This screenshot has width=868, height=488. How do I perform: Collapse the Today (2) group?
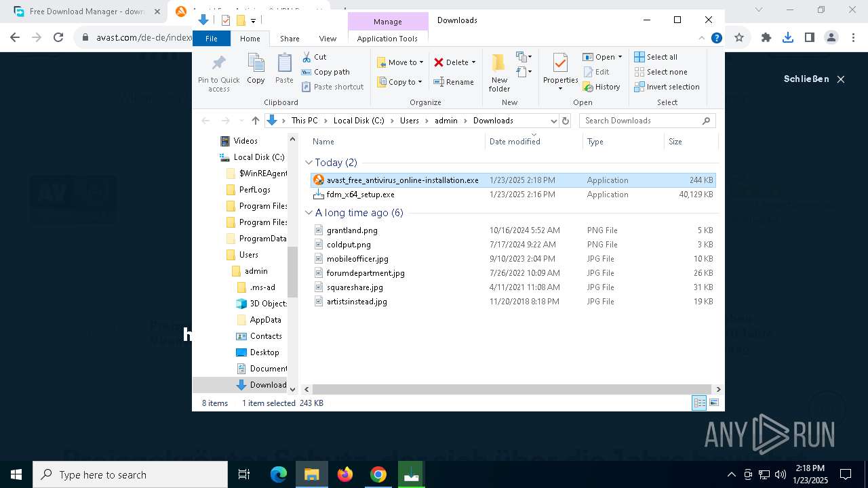click(309, 163)
